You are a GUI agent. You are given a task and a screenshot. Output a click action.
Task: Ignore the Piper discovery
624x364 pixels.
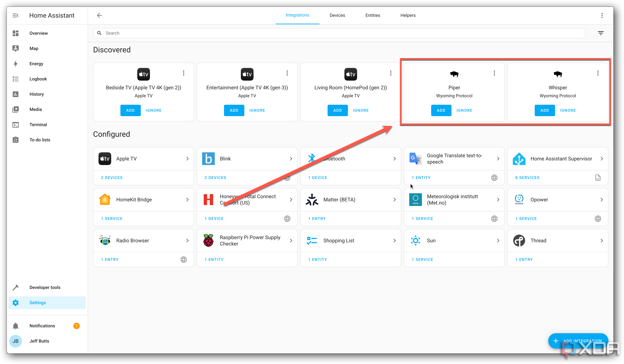click(x=464, y=111)
